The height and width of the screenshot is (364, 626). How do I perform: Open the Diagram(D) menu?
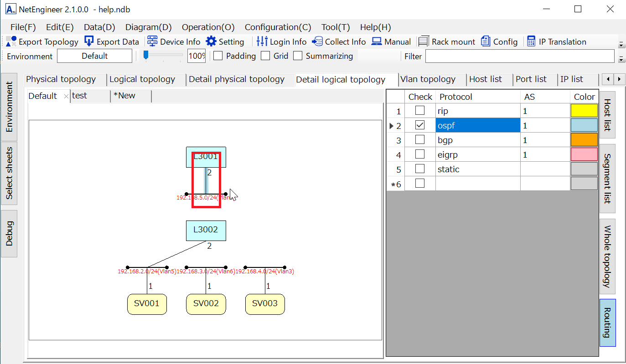click(x=148, y=27)
